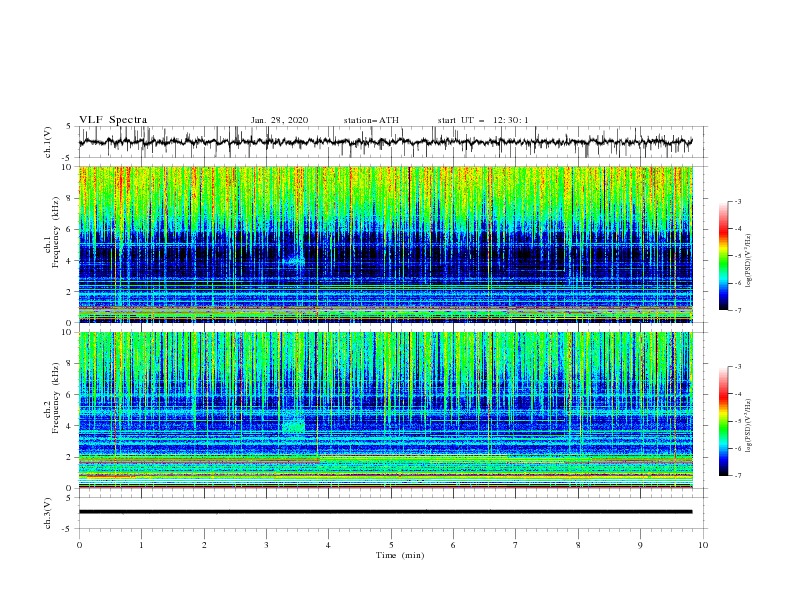
Task: Click the "ch.3(V)" axis label
Action: (48, 513)
